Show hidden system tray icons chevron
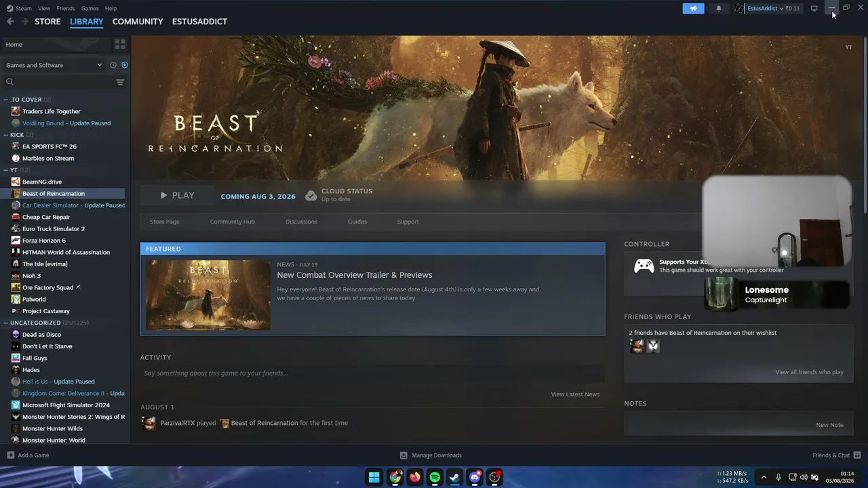The image size is (868, 488). pyautogui.click(x=764, y=477)
